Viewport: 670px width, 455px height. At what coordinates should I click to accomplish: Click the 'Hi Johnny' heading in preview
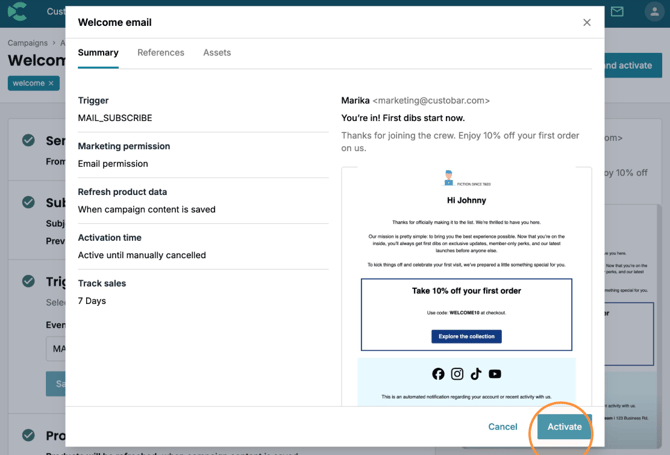point(466,200)
